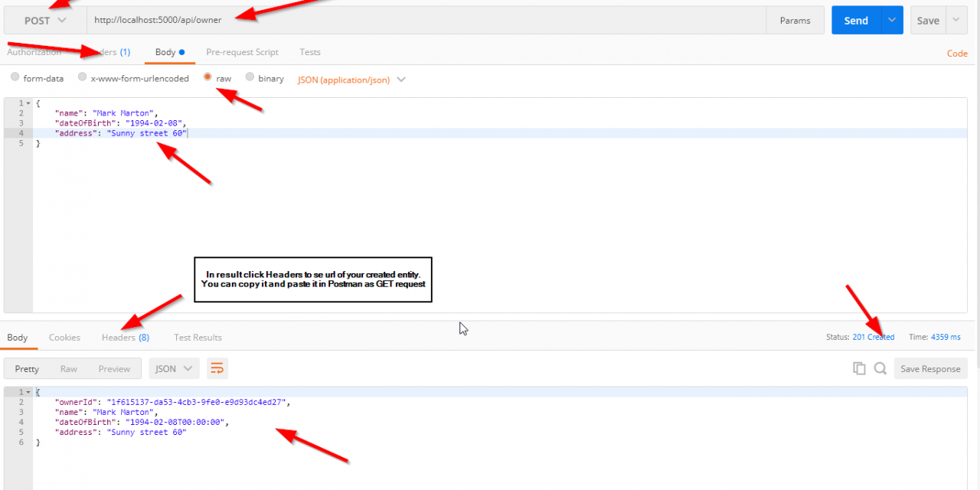Select the x-www-form-urlencoded option
The image size is (980, 490).
click(x=83, y=78)
